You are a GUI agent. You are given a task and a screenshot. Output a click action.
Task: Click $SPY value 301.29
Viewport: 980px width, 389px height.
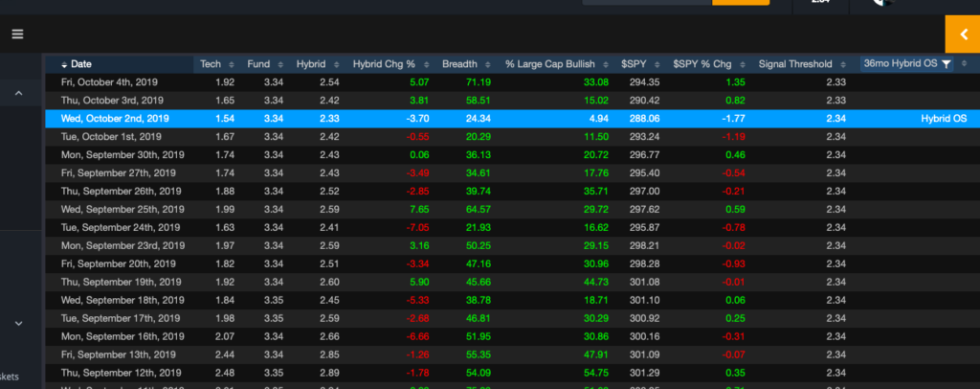644,373
